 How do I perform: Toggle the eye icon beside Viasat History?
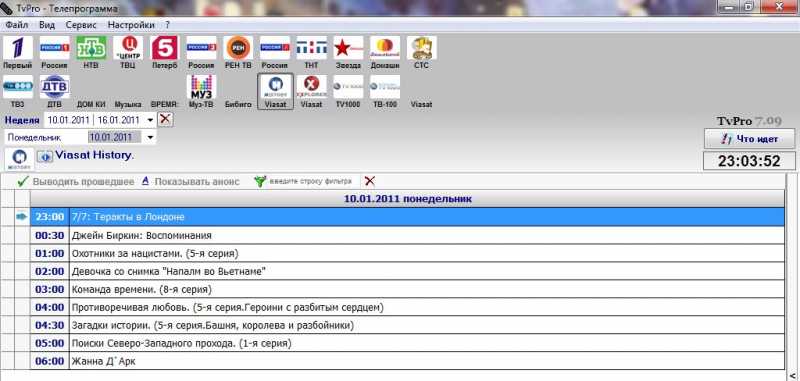[45, 157]
